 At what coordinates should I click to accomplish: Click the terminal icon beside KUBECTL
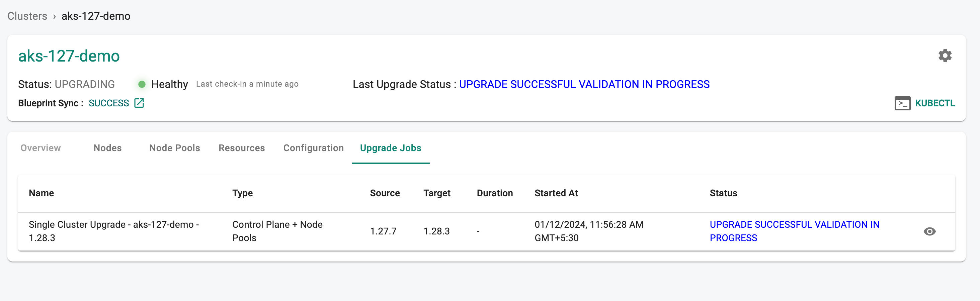click(902, 103)
